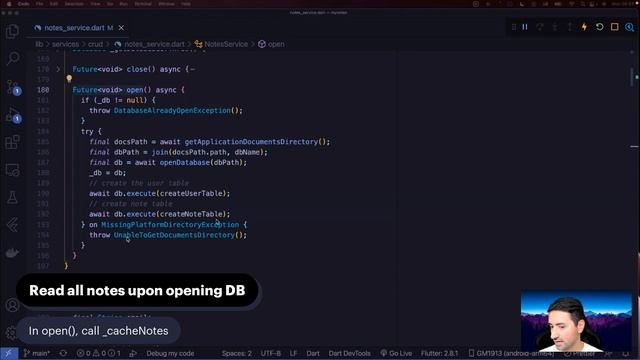Change indentation via Spaces: 2
The height and width of the screenshot is (360, 640).
(x=237, y=353)
